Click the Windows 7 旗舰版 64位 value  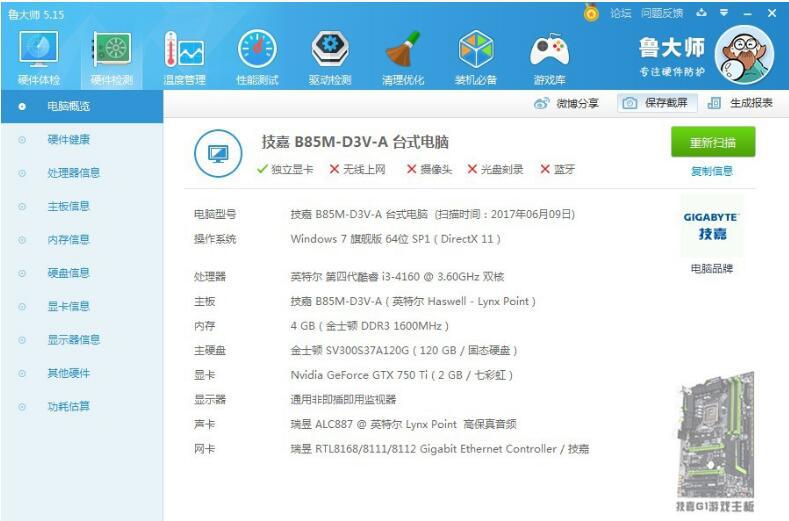pos(396,239)
